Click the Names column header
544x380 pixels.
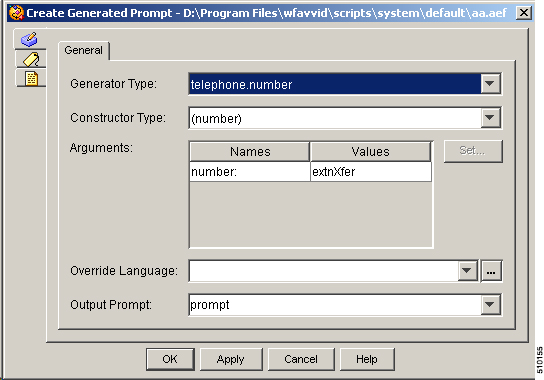(x=250, y=152)
